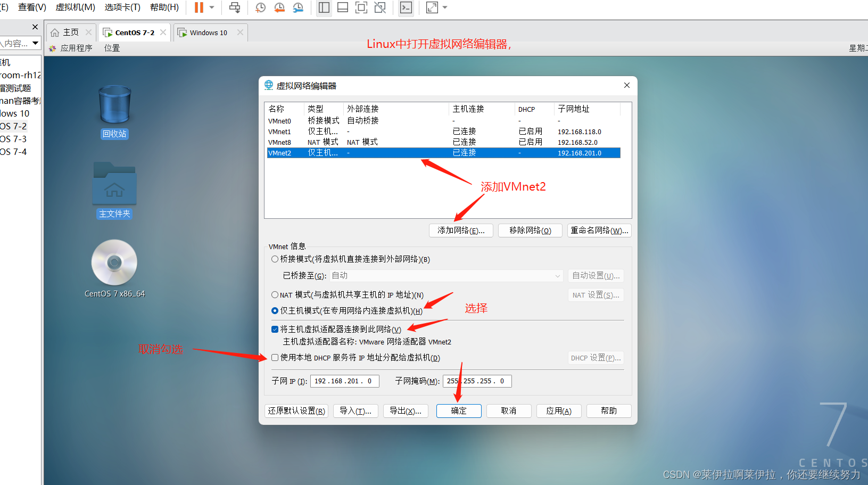Send Ctrl+Alt+Del to virtual machine icon
This screenshot has height=485, width=868.
[x=235, y=7]
